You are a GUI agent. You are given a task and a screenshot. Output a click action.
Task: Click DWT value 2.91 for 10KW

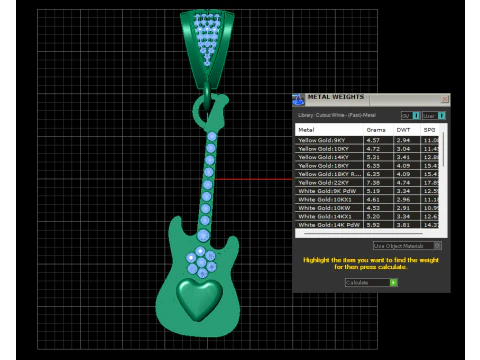[403, 208]
